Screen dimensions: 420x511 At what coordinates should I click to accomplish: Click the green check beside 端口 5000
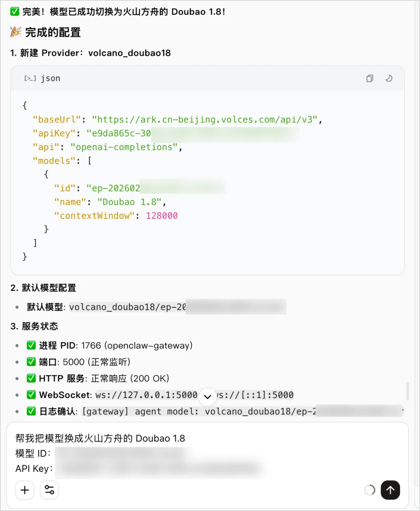pos(31,362)
